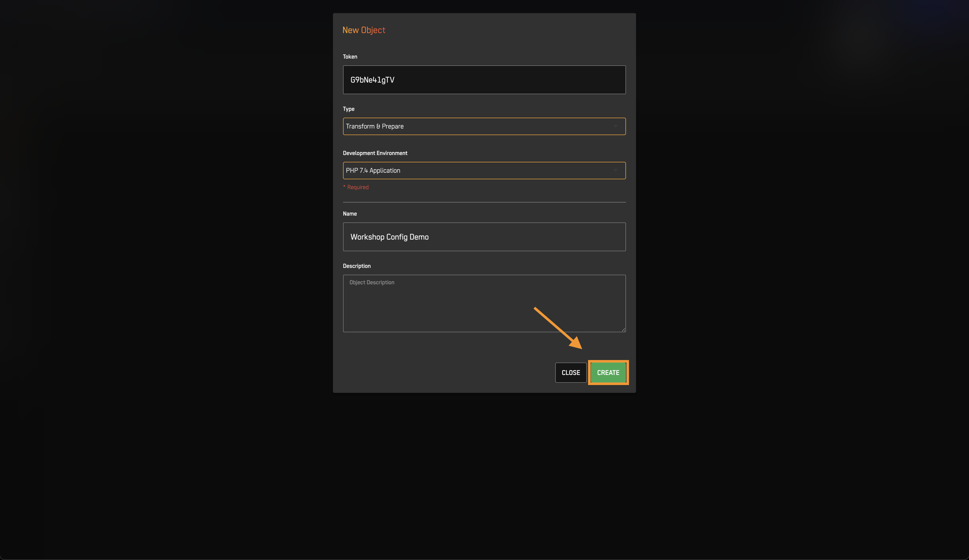This screenshot has width=969, height=560.
Task: Open the Type dropdown
Action: pyautogui.click(x=484, y=126)
